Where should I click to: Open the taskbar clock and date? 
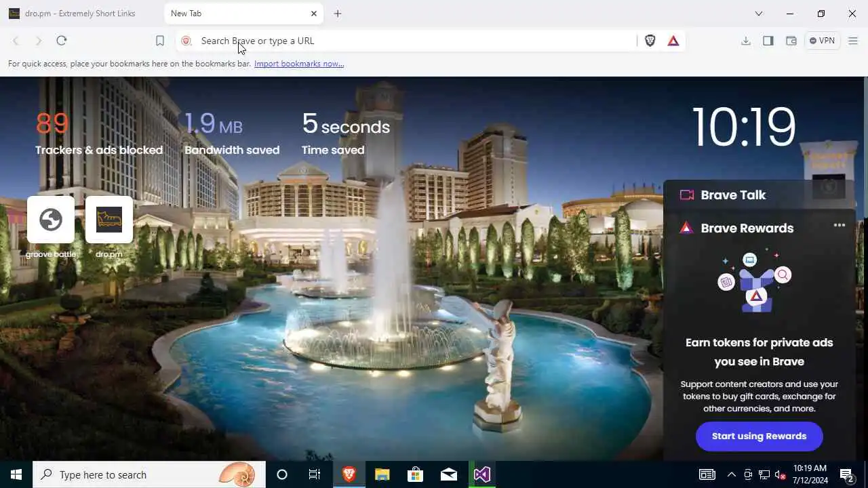click(x=810, y=474)
